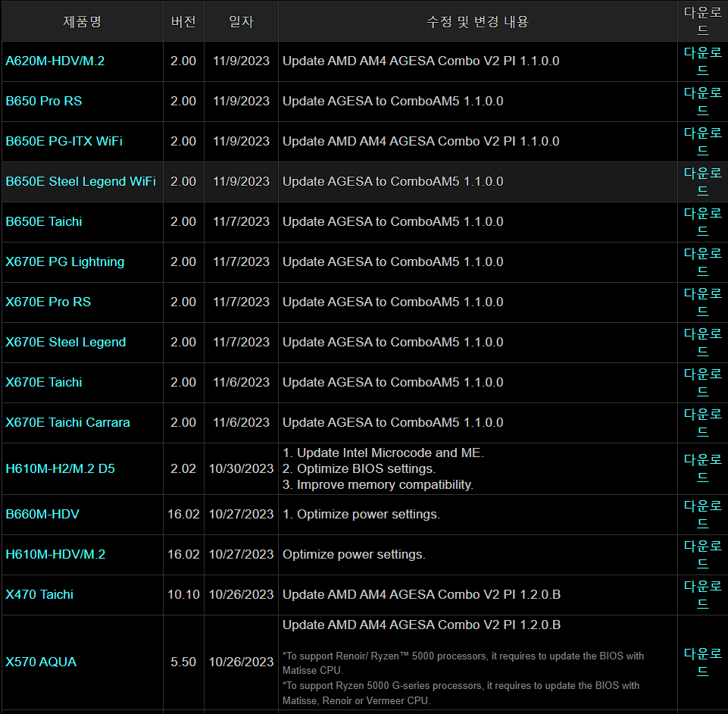Click the 수정 및 변경 내용 column header
The image size is (728, 714).
click(478, 22)
